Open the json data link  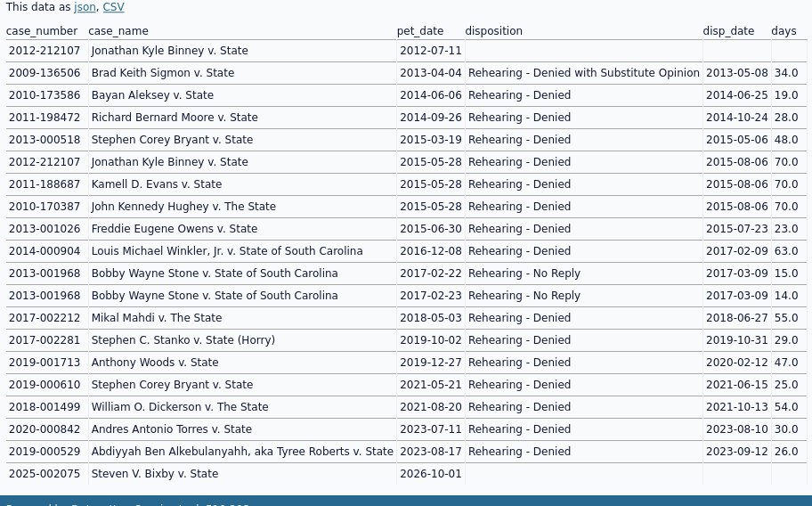[85, 7]
